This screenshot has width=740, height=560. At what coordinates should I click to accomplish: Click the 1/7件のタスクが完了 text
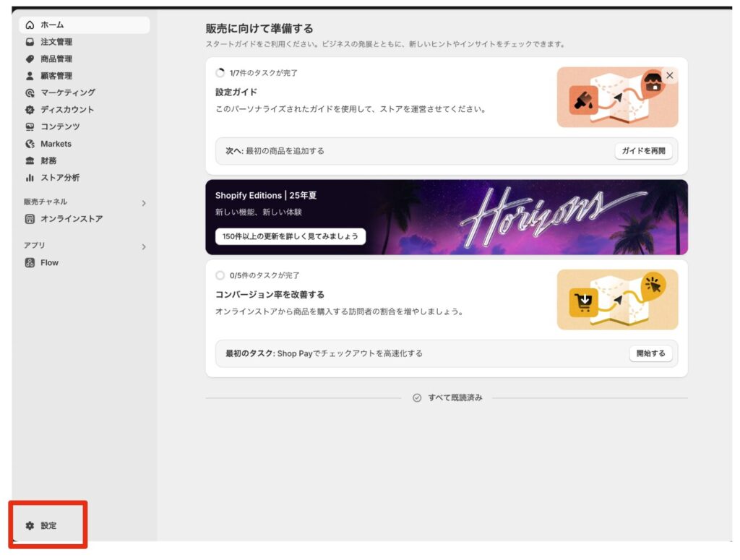tap(263, 73)
